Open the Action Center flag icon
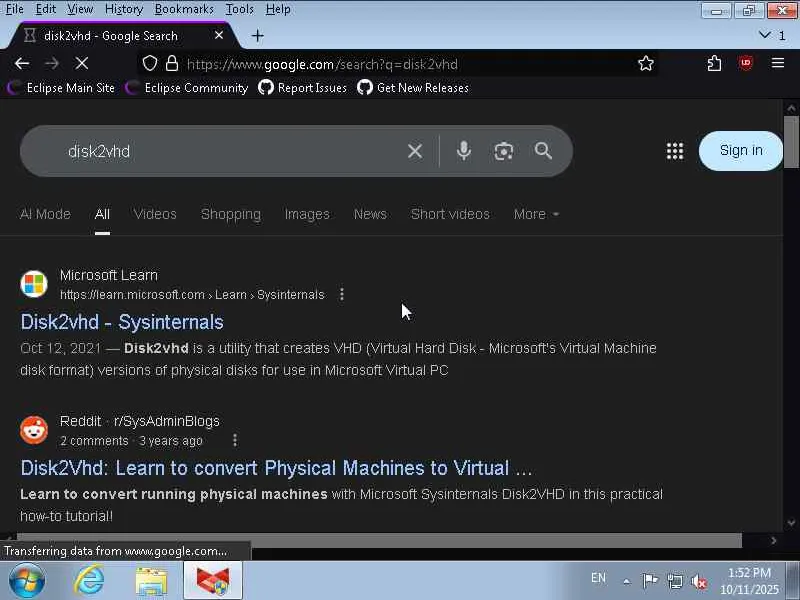This screenshot has height=600, width=800. pyautogui.click(x=650, y=581)
